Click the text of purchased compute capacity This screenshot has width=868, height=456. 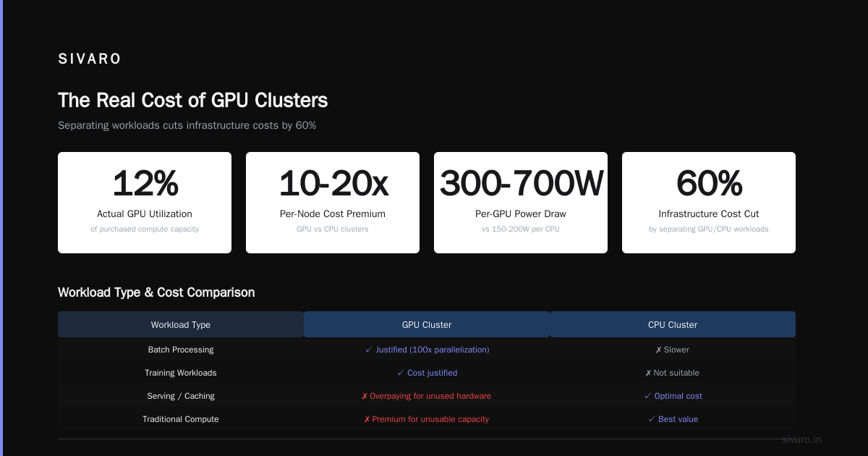(145, 229)
